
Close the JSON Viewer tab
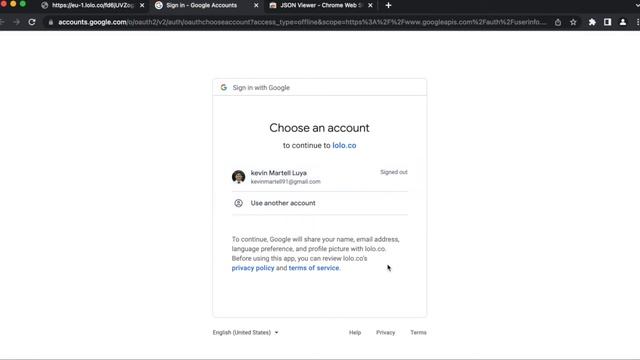(370, 5)
